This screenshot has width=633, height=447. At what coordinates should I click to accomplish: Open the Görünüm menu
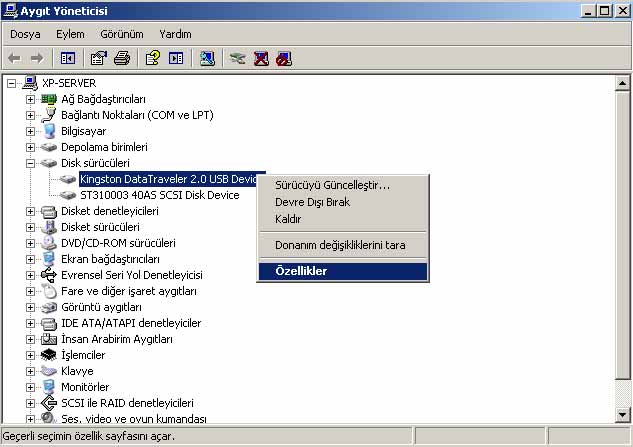[x=122, y=34]
